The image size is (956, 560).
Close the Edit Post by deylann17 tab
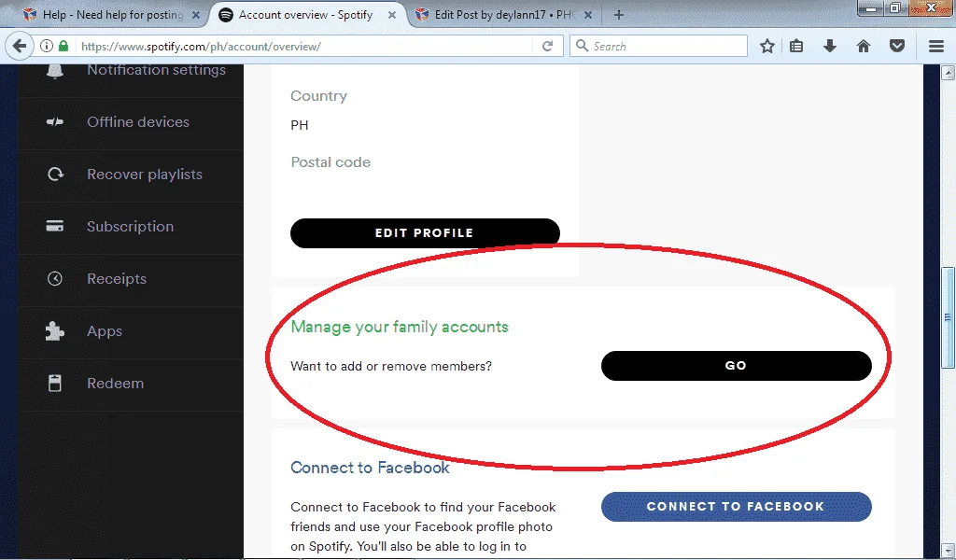(588, 15)
